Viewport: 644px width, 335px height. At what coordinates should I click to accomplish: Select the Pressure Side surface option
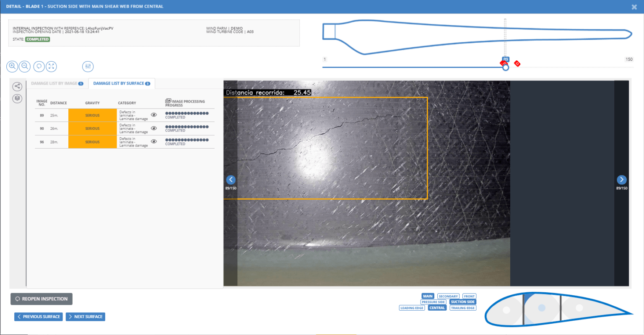[433, 302]
